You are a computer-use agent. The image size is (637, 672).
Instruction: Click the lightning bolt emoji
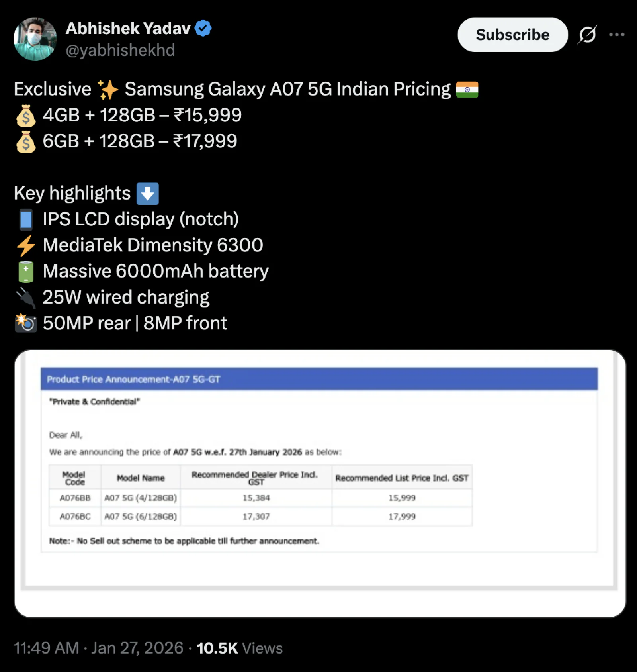point(26,245)
